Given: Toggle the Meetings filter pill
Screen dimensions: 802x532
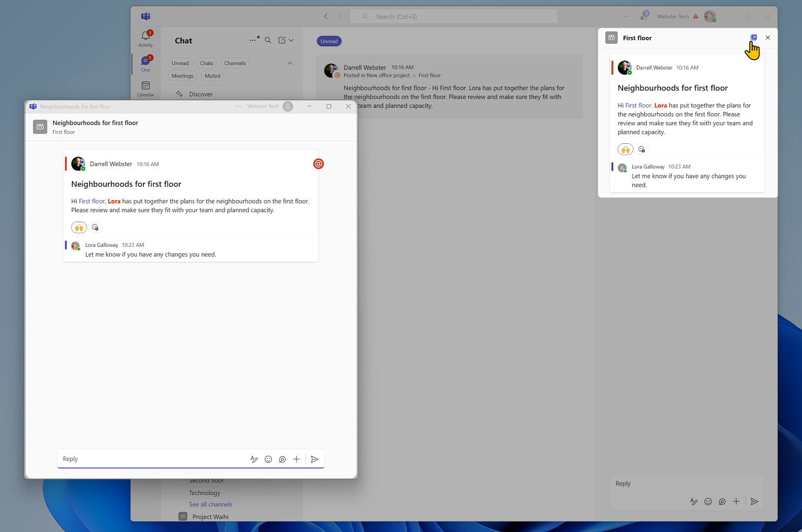Looking at the screenshot, I should 182,75.
